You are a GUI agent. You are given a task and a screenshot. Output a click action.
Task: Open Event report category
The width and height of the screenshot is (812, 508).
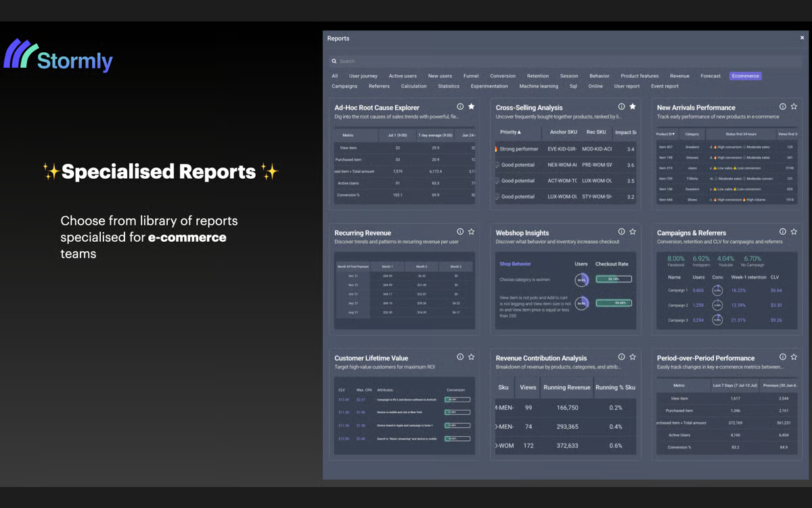point(664,86)
